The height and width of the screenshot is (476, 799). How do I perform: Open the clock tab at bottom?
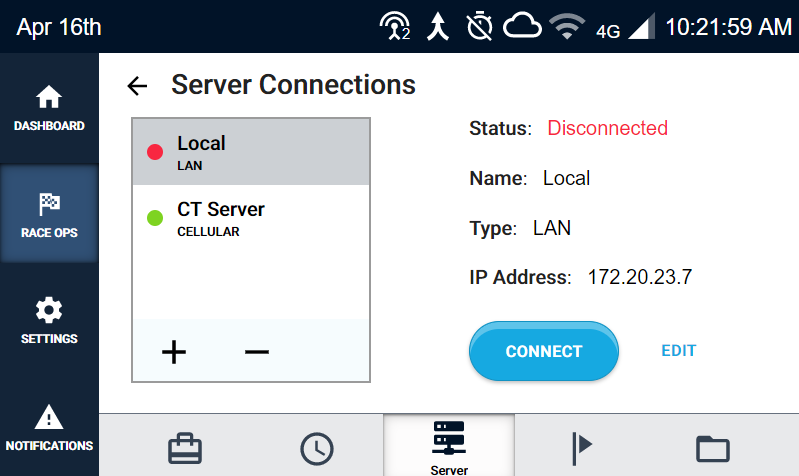tap(316, 449)
